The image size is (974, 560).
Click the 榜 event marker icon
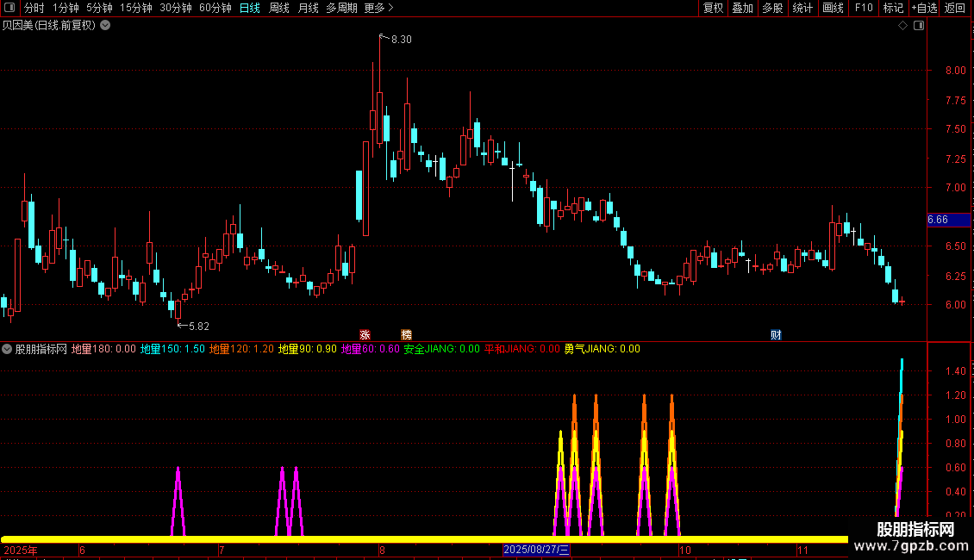point(406,334)
